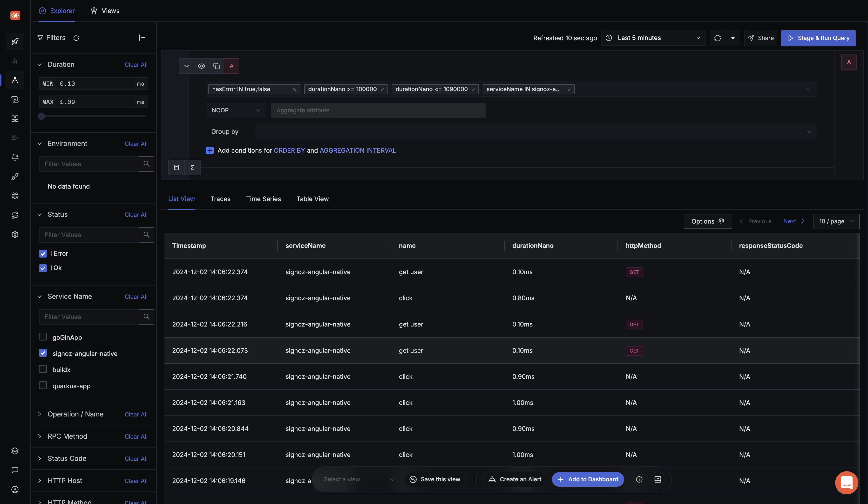Open Select a view dropdown

pyautogui.click(x=359, y=480)
